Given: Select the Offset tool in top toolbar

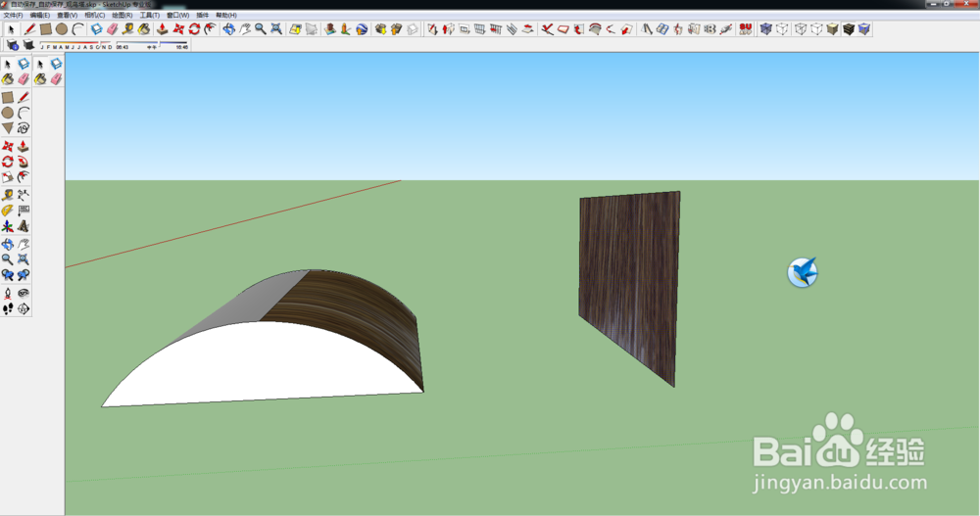Looking at the screenshot, I should pos(210,29).
